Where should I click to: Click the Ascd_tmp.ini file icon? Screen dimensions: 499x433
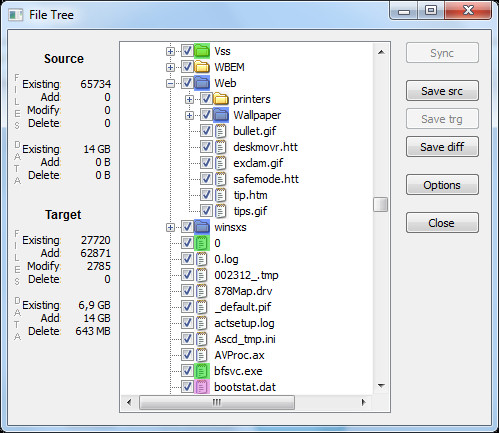pyautogui.click(x=201, y=339)
